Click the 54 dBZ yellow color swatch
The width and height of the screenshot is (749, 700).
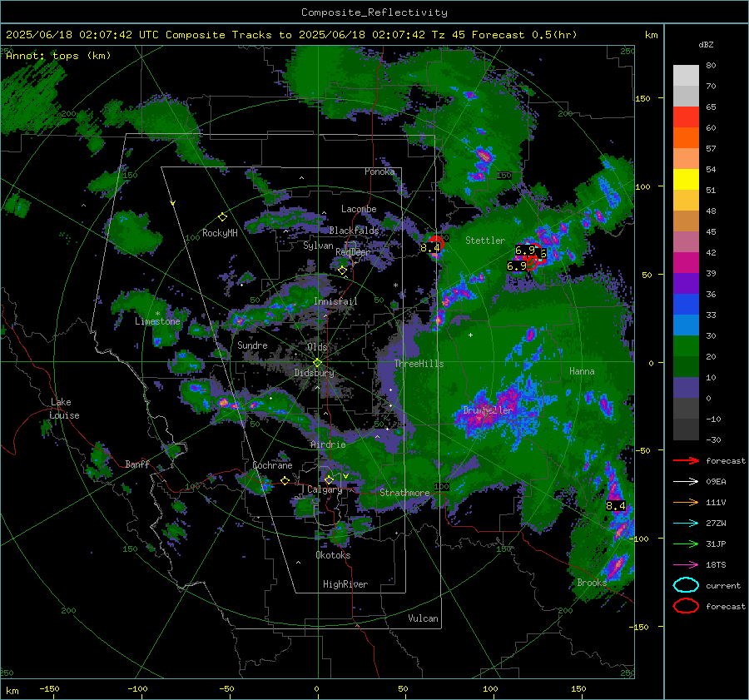[x=686, y=179]
